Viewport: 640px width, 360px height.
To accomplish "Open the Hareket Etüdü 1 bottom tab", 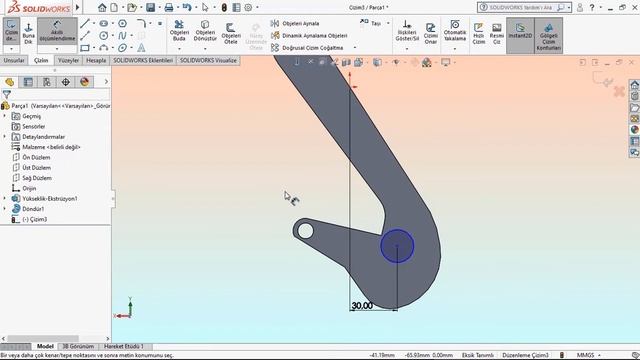I will [x=124, y=346].
